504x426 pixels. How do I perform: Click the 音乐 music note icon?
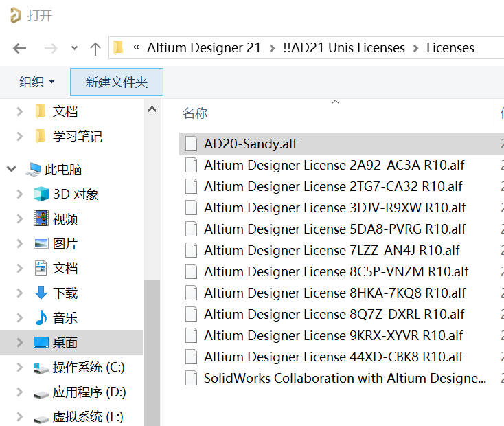[x=41, y=317]
